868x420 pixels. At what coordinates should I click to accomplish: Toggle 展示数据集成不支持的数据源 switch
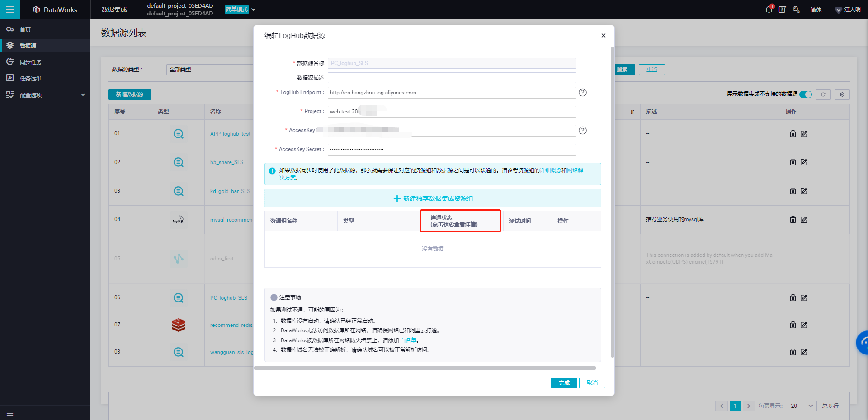click(806, 94)
